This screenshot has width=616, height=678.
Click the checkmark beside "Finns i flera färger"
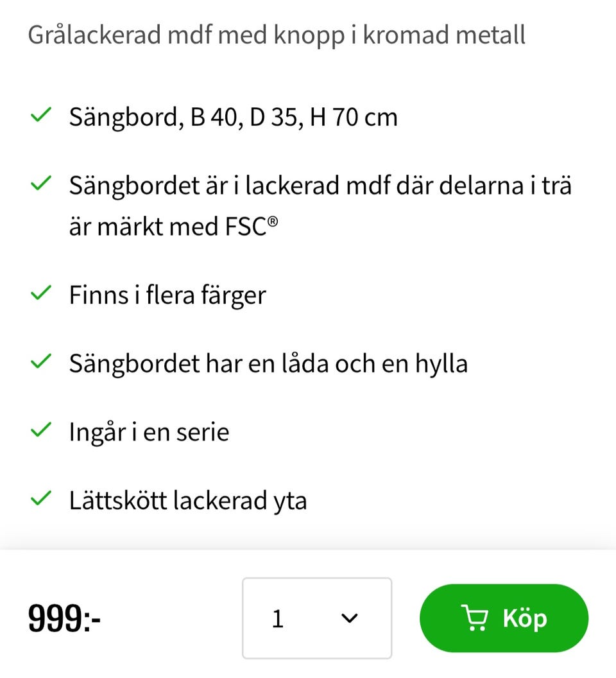click(41, 293)
